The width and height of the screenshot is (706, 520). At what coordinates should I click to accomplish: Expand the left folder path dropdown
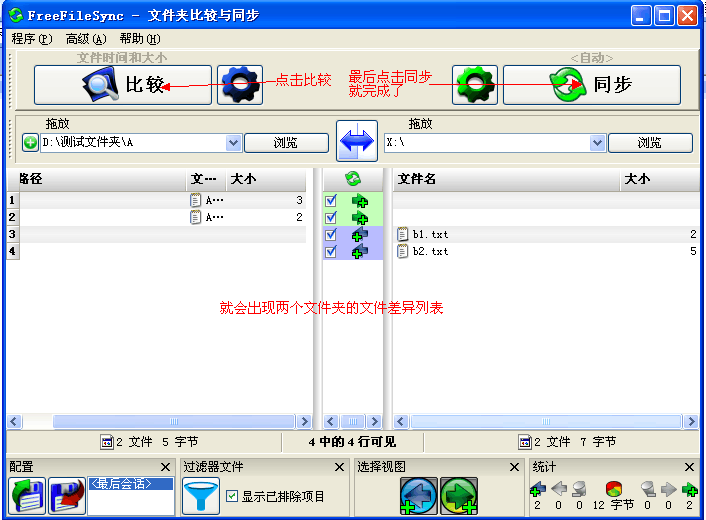(233, 143)
